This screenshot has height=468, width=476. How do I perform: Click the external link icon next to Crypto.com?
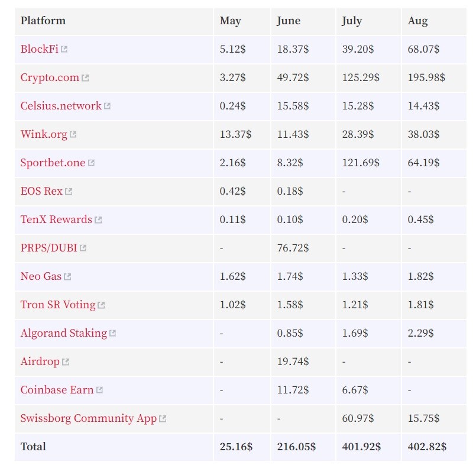coord(85,78)
